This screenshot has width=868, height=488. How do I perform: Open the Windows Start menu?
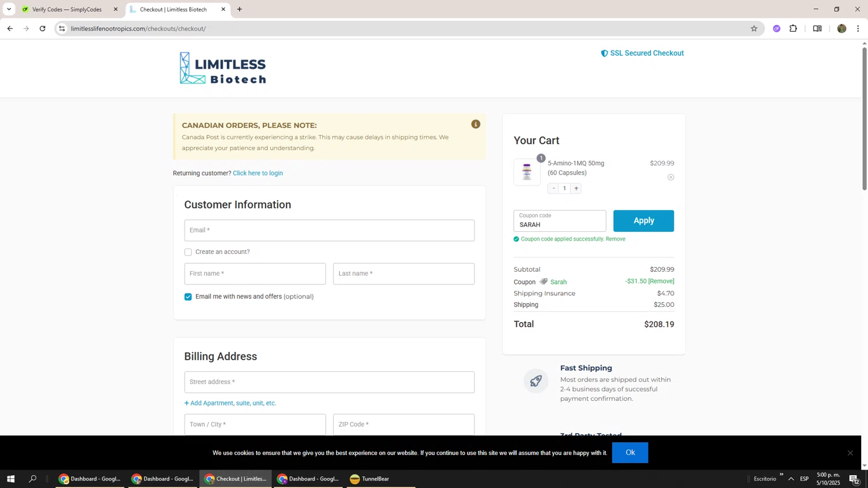tap(10, 479)
